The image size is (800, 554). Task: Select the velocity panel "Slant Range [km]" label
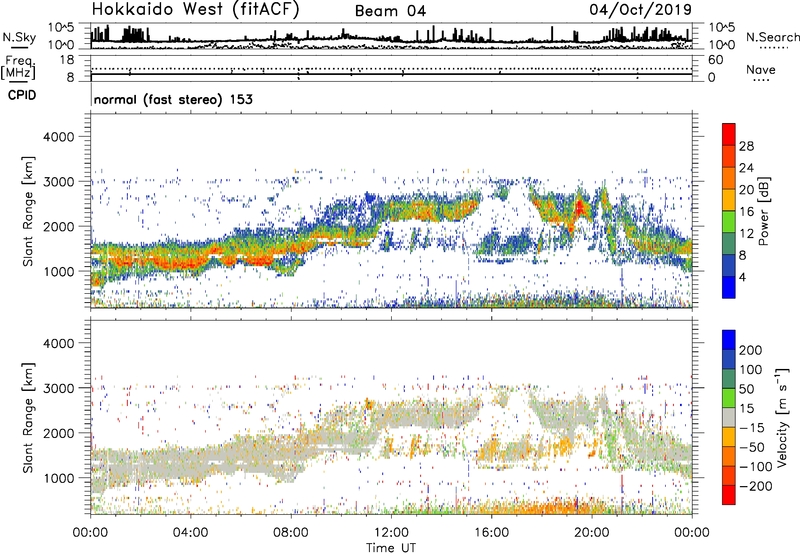(x=28, y=418)
